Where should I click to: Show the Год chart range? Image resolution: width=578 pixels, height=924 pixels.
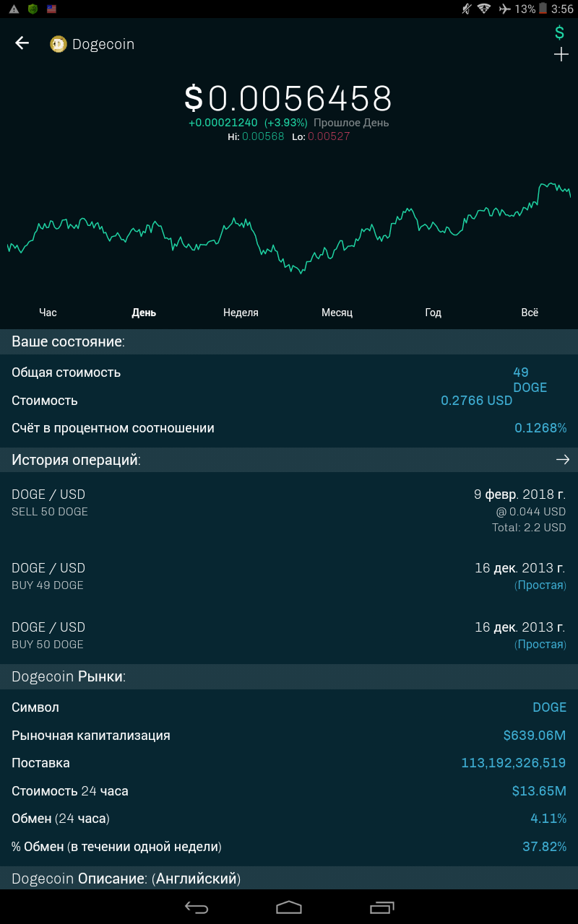pyautogui.click(x=433, y=313)
